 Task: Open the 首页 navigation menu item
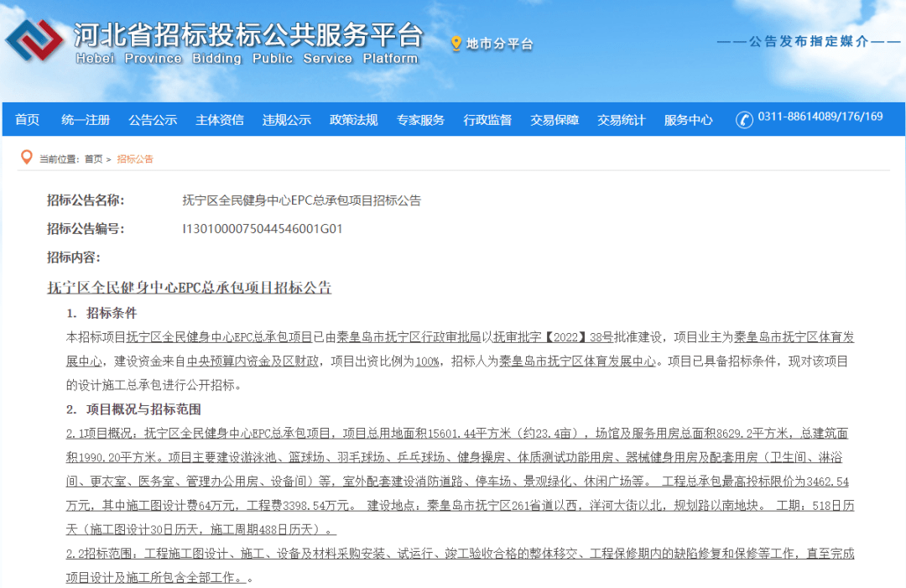(27, 120)
